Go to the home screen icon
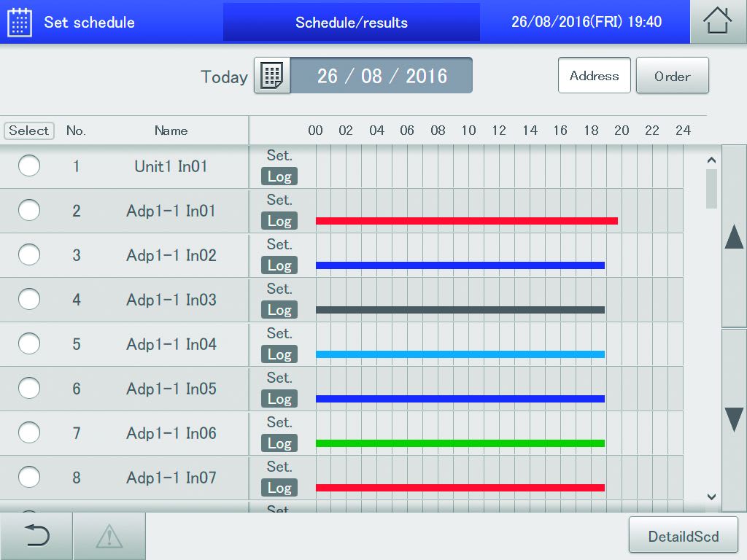 (x=718, y=22)
